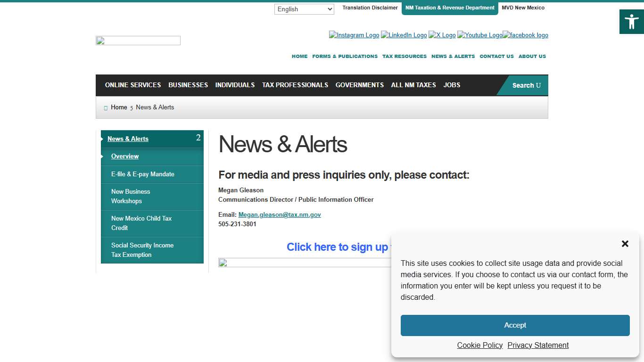Open the English language selection dropdown
The height and width of the screenshot is (362, 644).
[x=304, y=9]
